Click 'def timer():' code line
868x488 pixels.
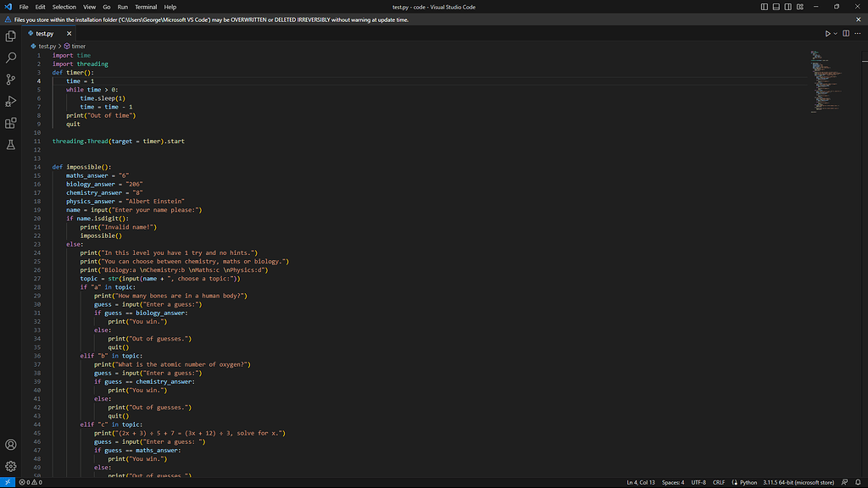[73, 73]
